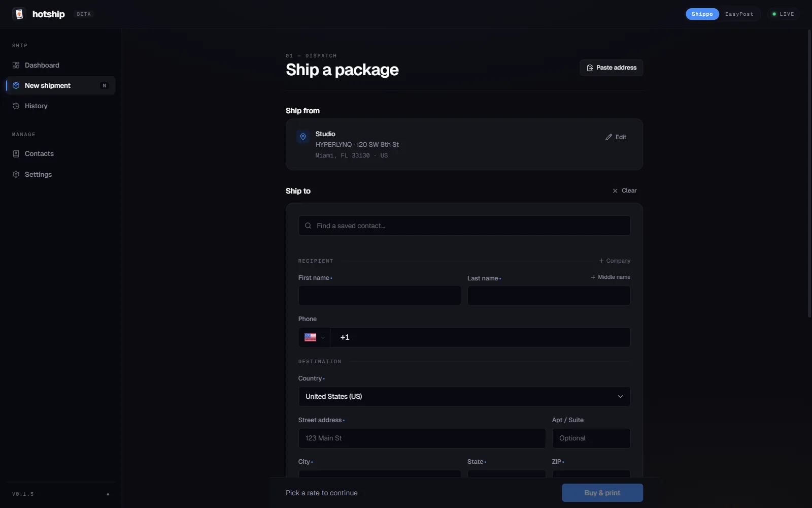Edit the Studio ship-from address
The image size is (812, 508).
point(616,137)
